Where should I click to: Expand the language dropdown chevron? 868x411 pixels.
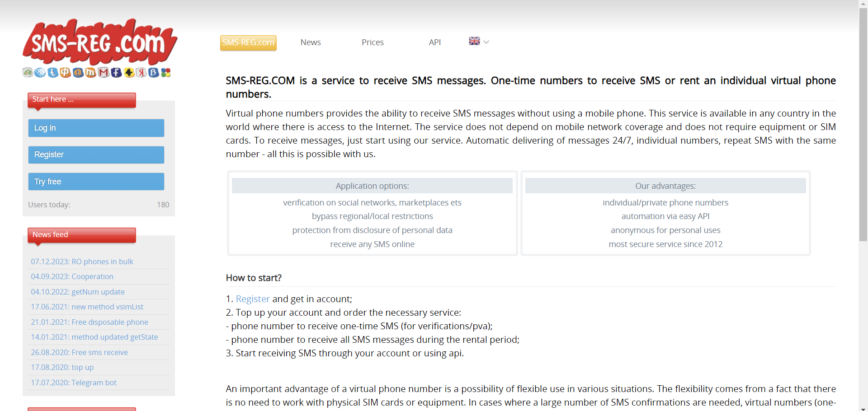click(486, 42)
